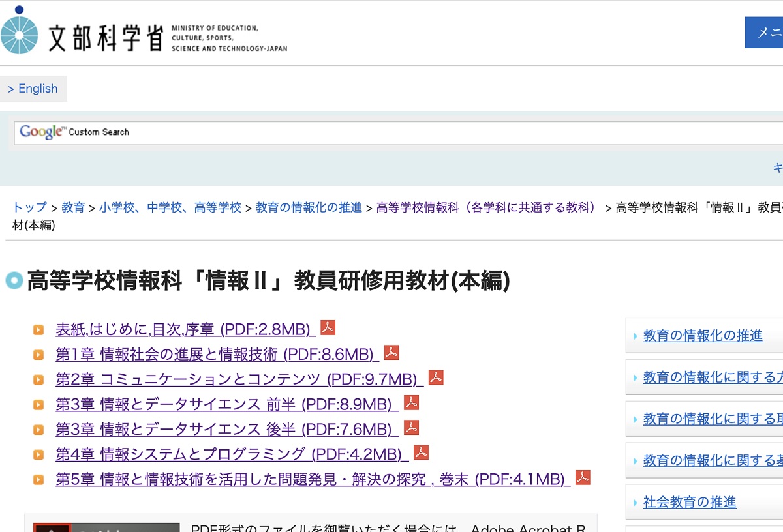Click the PDF icon for 第3章 後半
This screenshot has height=532, width=783.
point(410,427)
